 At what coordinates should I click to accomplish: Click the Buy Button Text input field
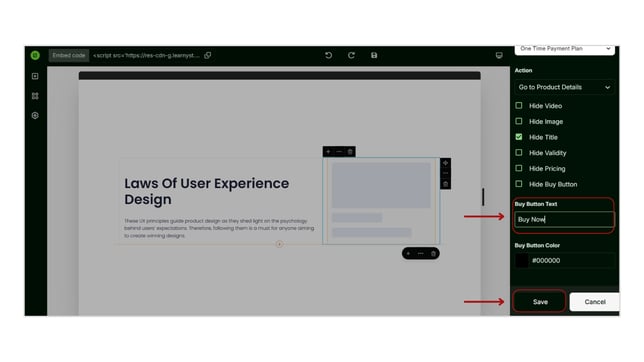pos(564,219)
